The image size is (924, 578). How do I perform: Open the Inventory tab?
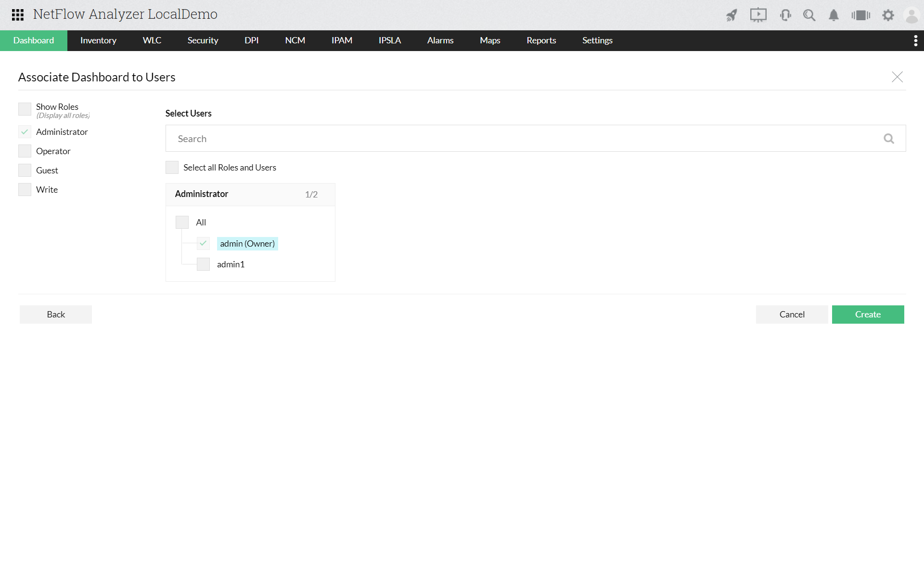(x=98, y=41)
